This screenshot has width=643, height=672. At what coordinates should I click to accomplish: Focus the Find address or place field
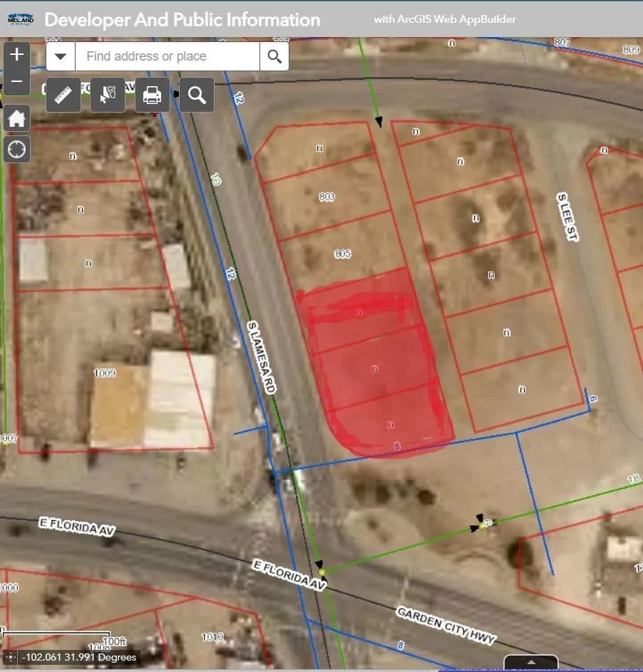click(x=168, y=56)
